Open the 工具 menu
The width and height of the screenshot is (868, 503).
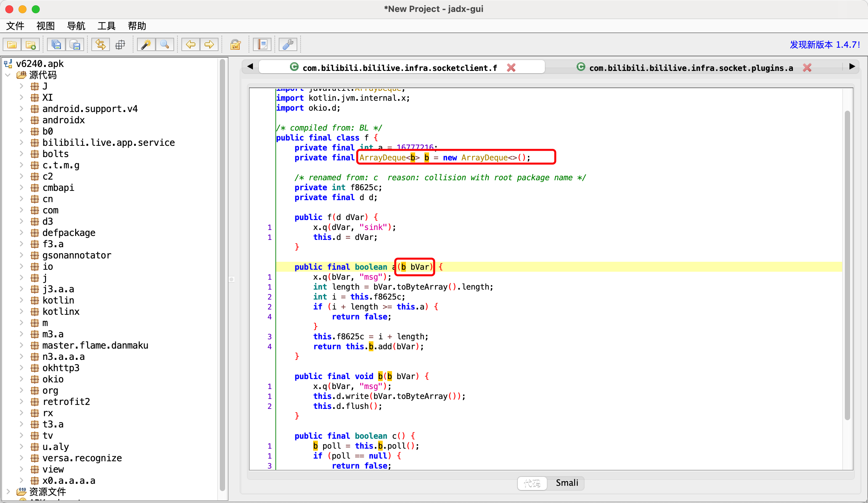(x=106, y=26)
